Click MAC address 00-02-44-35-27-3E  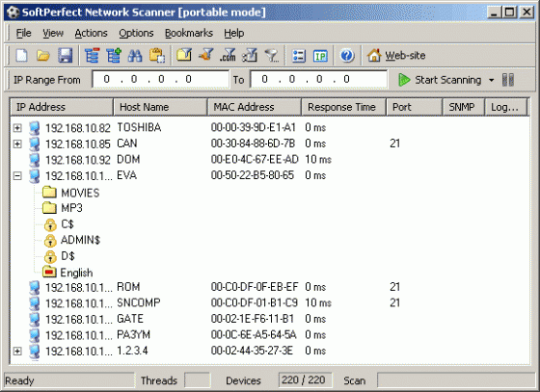pos(252,351)
